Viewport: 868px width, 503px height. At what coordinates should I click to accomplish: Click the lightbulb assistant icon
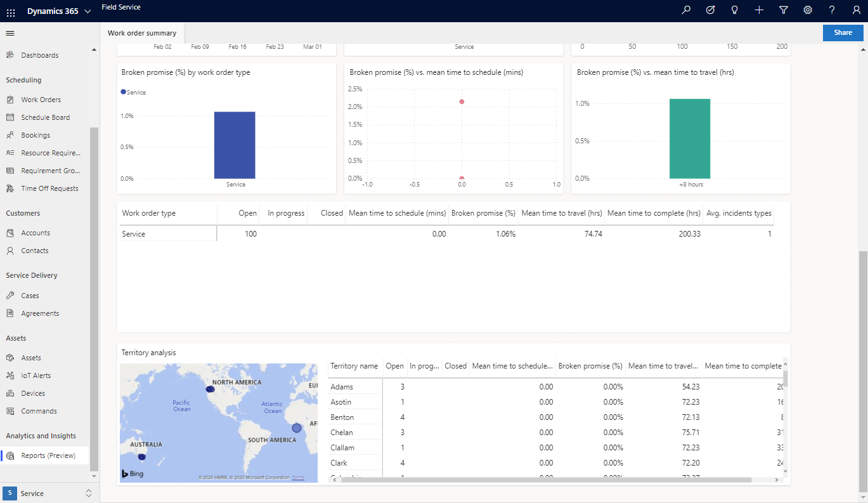(x=735, y=10)
